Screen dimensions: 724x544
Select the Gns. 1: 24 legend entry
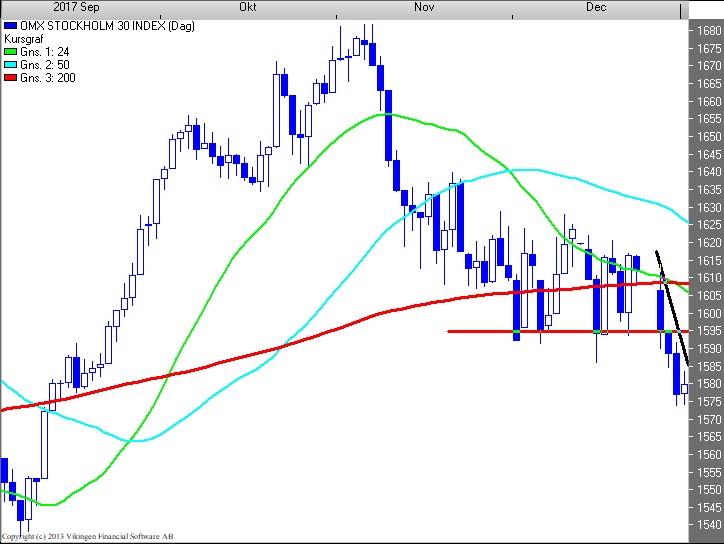[46, 51]
